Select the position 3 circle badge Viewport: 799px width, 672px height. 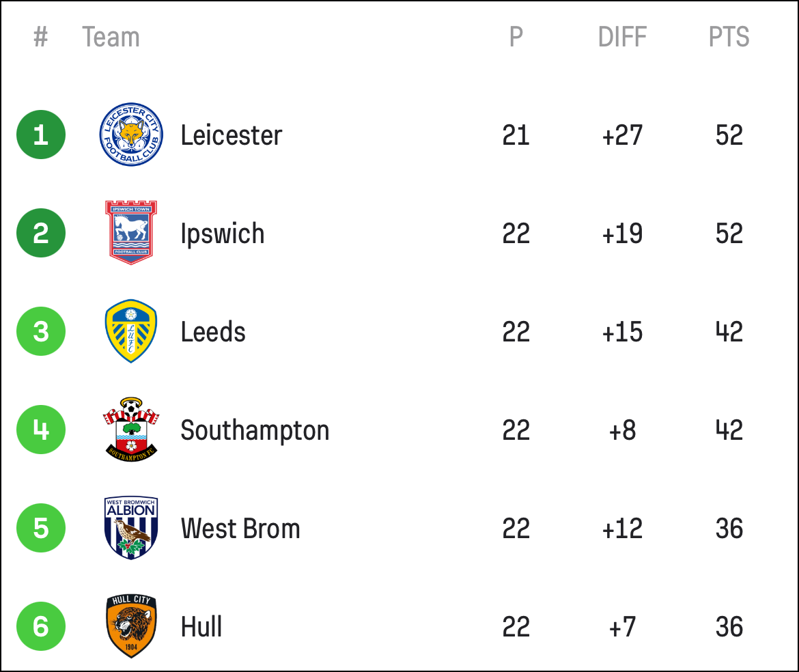[x=41, y=331]
